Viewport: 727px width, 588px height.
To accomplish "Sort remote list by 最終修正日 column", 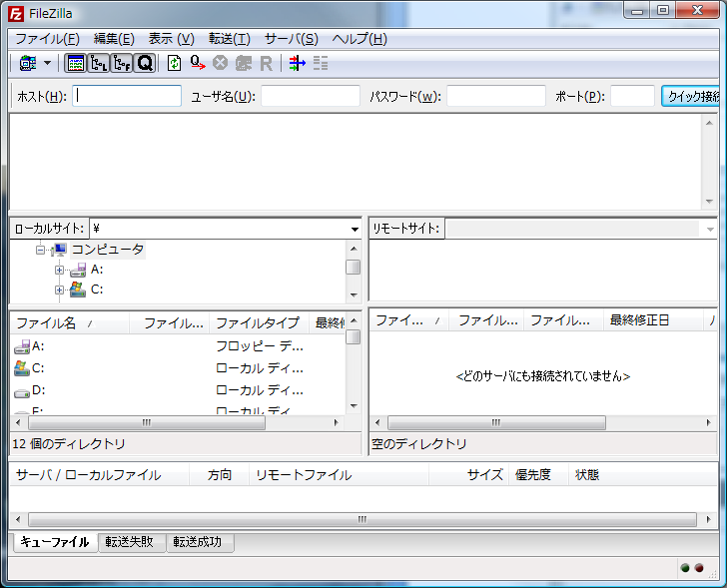I will click(653, 320).
